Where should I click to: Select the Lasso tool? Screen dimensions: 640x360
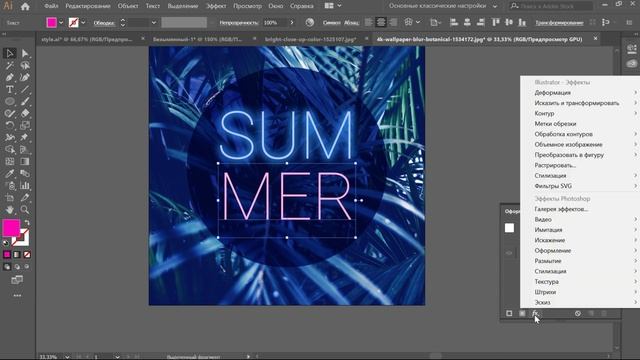(25, 65)
